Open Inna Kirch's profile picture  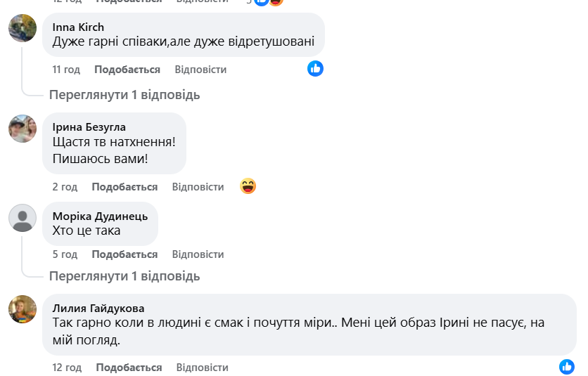(x=23, y=28)
